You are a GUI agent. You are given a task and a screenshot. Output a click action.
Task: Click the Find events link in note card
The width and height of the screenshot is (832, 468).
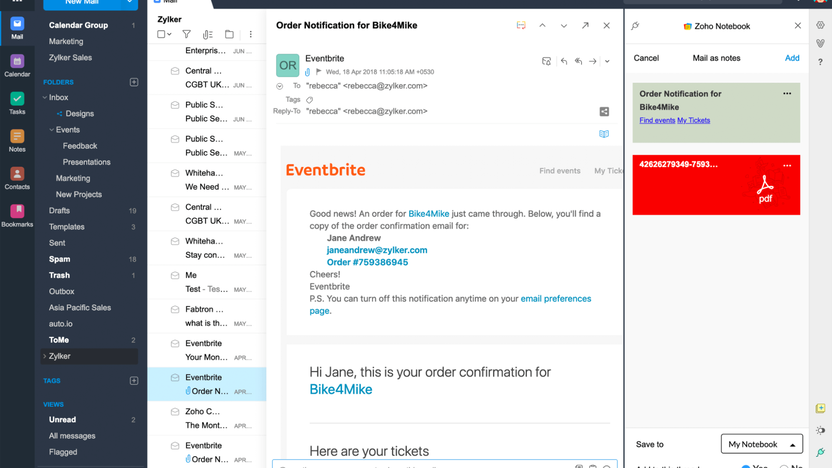pyautogui.click(x=657, y=120)
